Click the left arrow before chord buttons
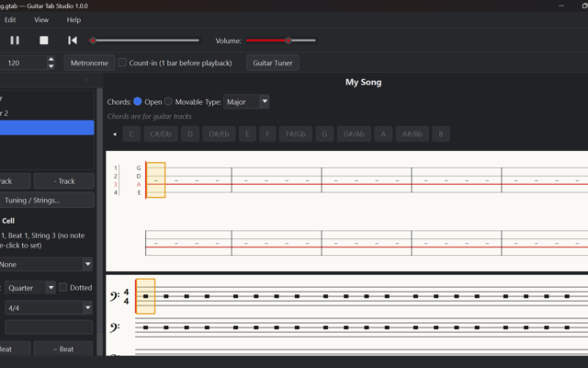The height and width of the screenshot is (368, 588). pyautogui.click(x=114, y=134)
